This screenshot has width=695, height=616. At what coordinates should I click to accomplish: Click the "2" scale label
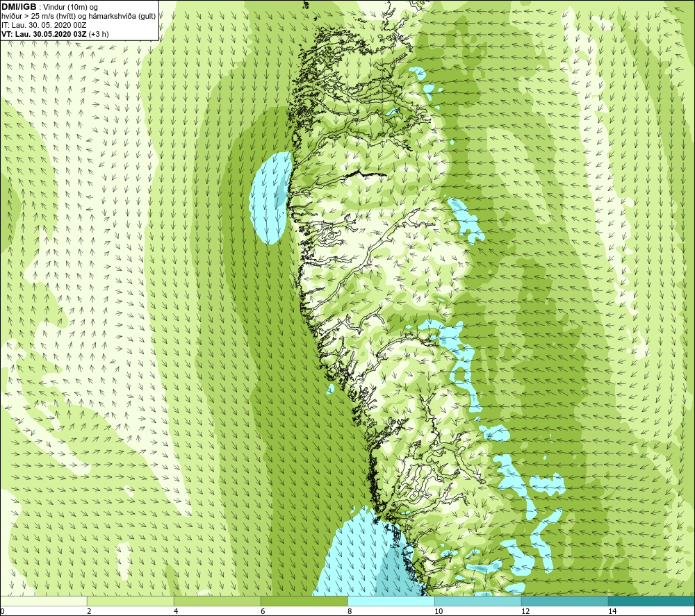(x=89, y=611)
